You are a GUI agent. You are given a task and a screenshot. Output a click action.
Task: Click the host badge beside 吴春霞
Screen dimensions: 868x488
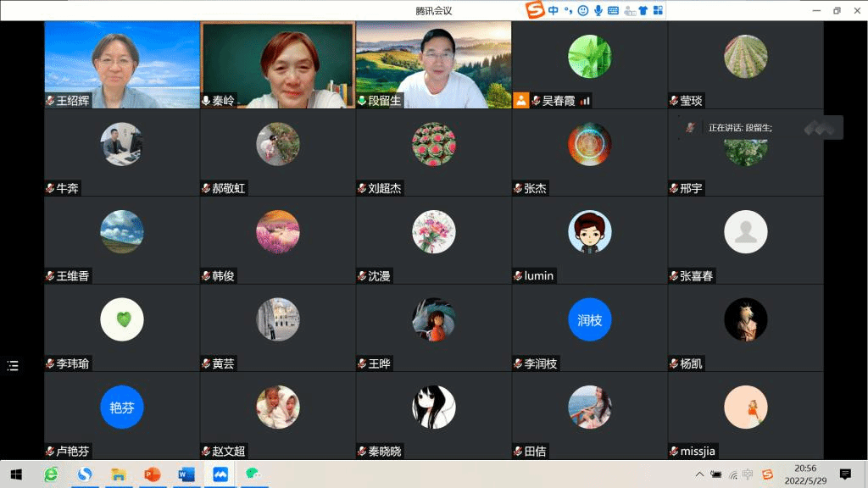pyautogui.click(x=520, y=100)
